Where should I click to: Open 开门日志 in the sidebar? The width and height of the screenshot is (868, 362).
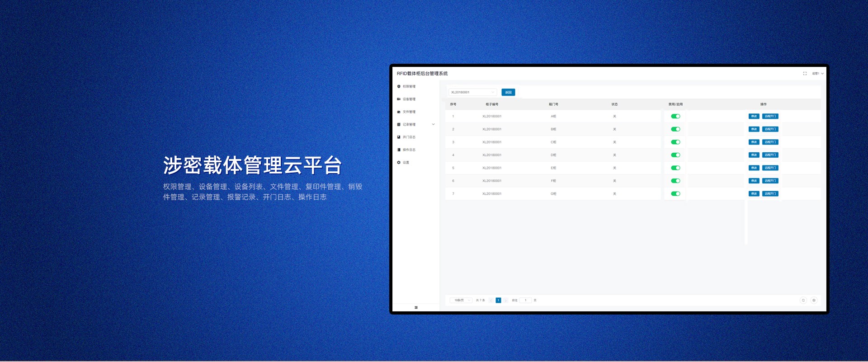click(409, 137)
